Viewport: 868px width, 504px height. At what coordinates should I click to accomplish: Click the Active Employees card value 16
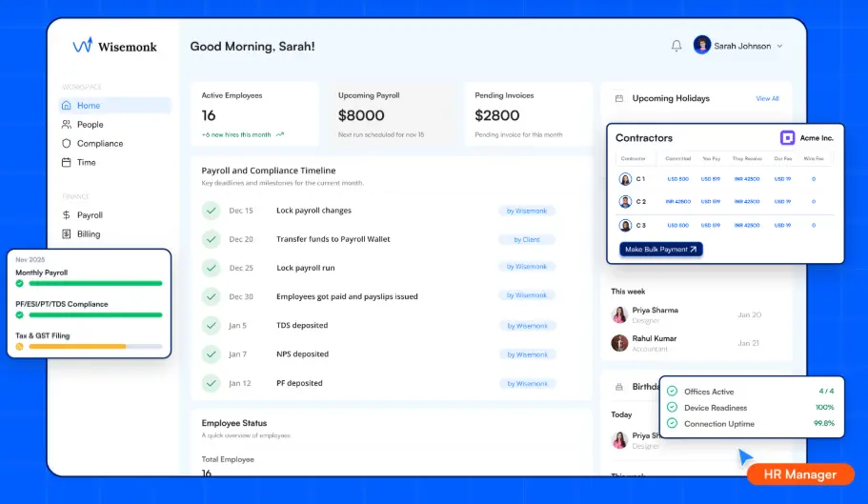click(x=209, y=115)
